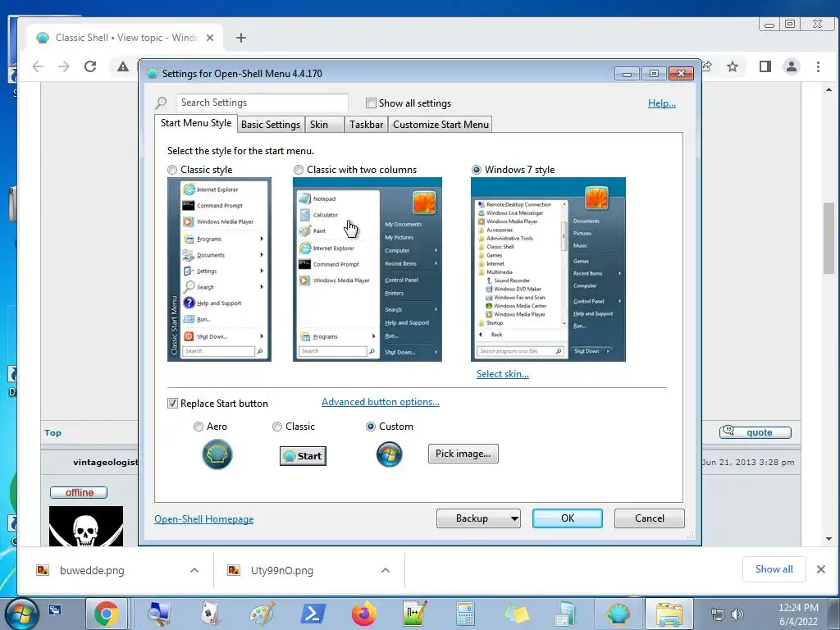Toggle Show all settings checkbox
The image size is (840, 630).
coord(371,103)
